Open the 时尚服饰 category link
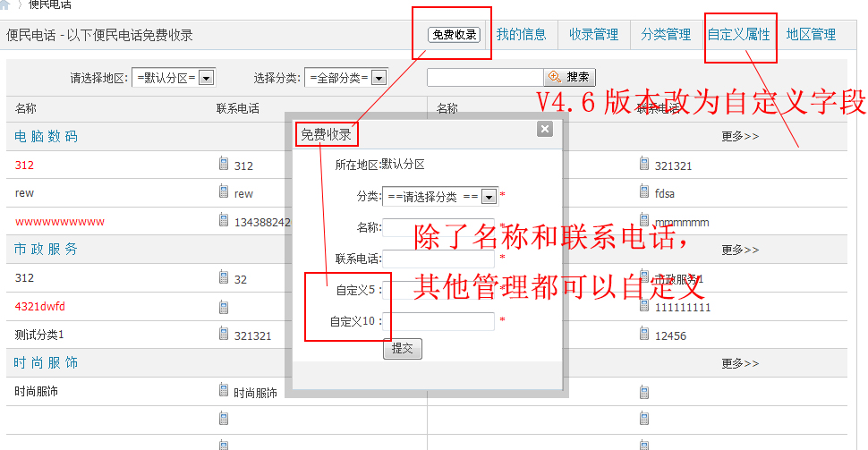 point(46,362)
